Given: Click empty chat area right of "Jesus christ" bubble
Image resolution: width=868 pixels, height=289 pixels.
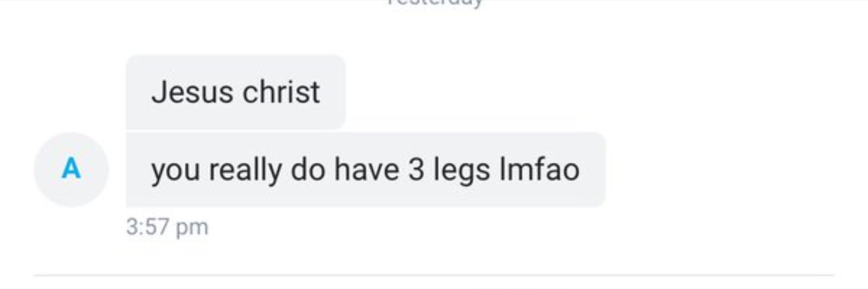Looking at the screenshot, I should (597, 92).
